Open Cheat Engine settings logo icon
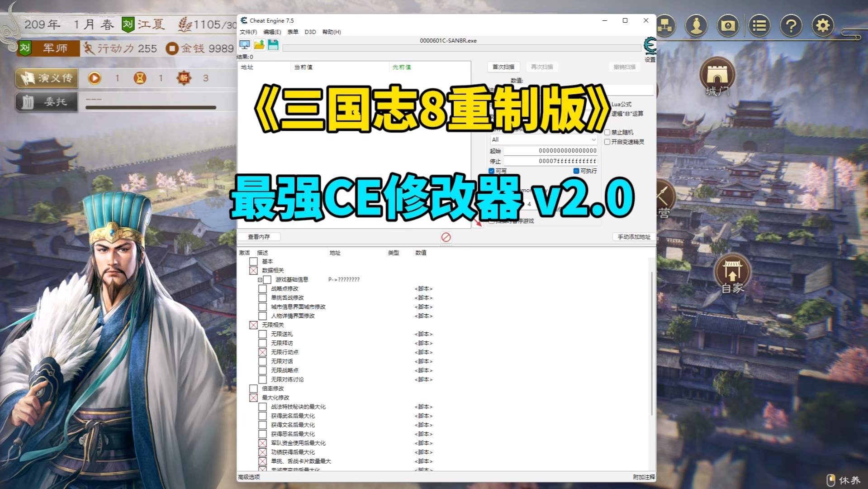The height and width of the screenshot is (489, 868). pyautogui.click(x=650, y=46)
